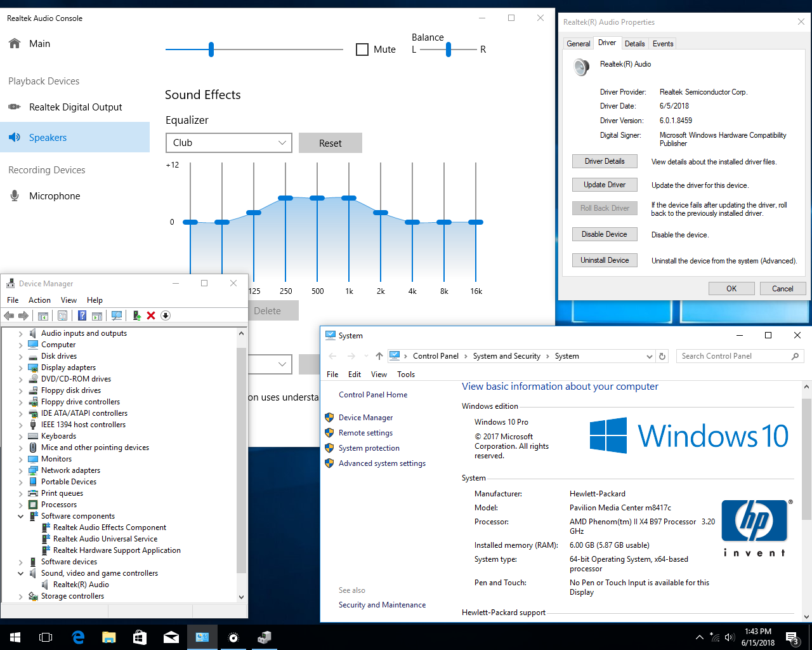The height and width of the screenshot is (650, 812).
Task: Expand the Network adapters node
Action: point(20,471)
